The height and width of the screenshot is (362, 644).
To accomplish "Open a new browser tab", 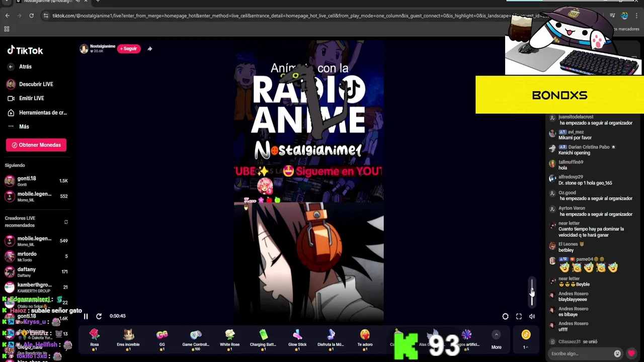I will click(98, 2).
